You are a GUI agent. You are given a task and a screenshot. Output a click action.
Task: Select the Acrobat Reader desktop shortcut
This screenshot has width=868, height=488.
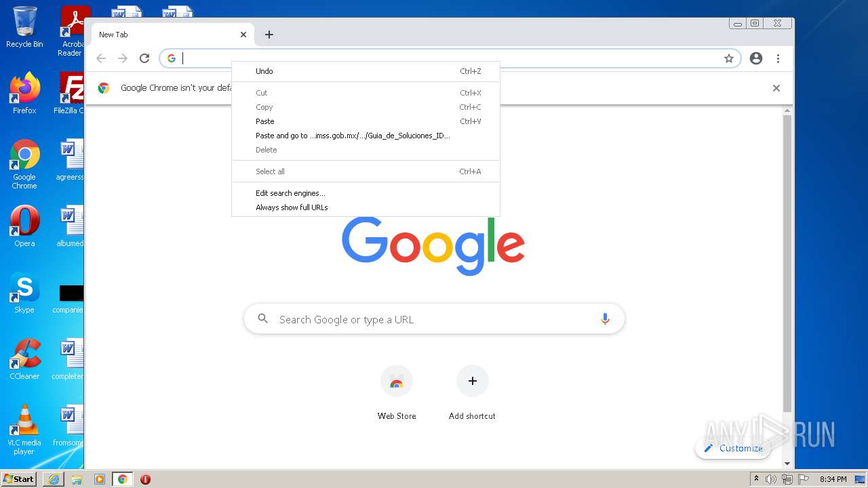73,31
